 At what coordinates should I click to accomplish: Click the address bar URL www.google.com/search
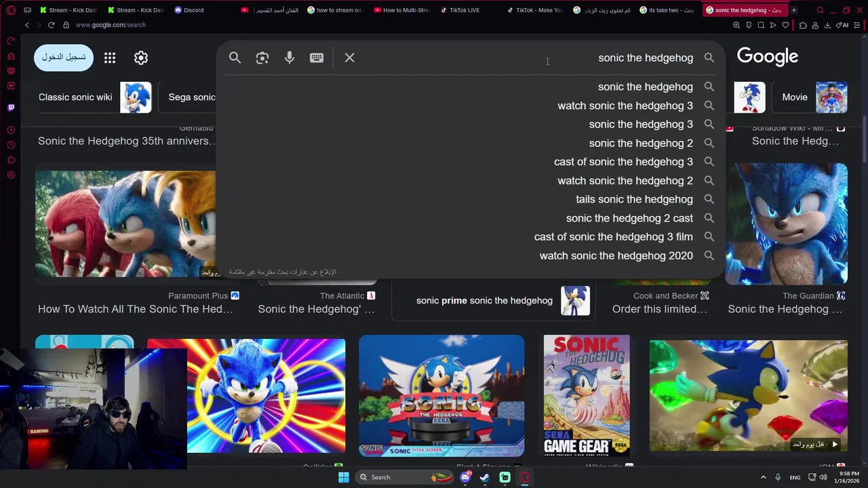[111, 25]
